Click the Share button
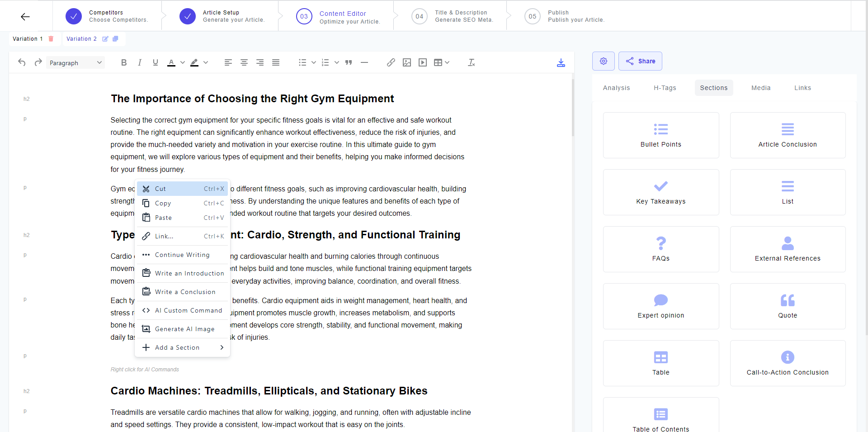 pos(640,61)
